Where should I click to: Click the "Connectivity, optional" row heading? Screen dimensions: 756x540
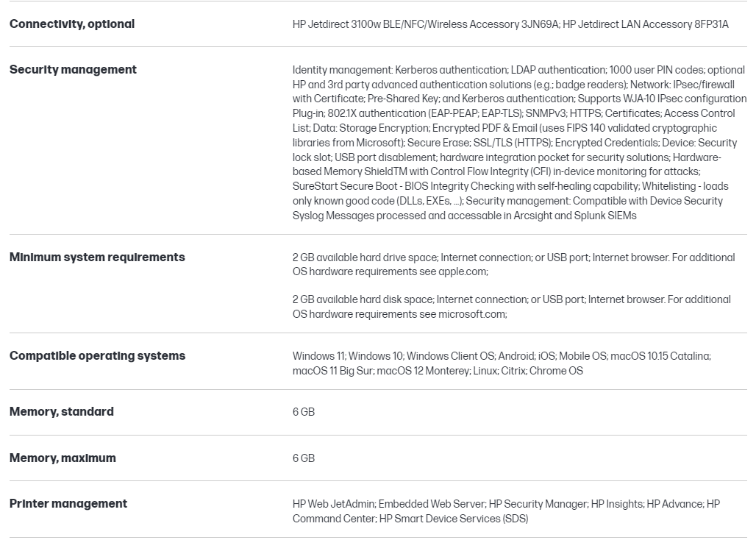(x=72, y=24)
